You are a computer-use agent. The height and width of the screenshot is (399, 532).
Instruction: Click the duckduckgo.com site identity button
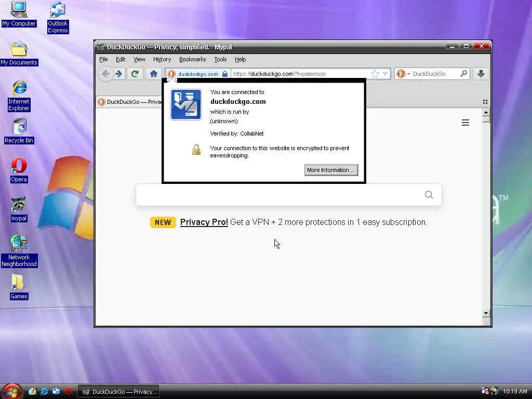click(x=198, y=74)
